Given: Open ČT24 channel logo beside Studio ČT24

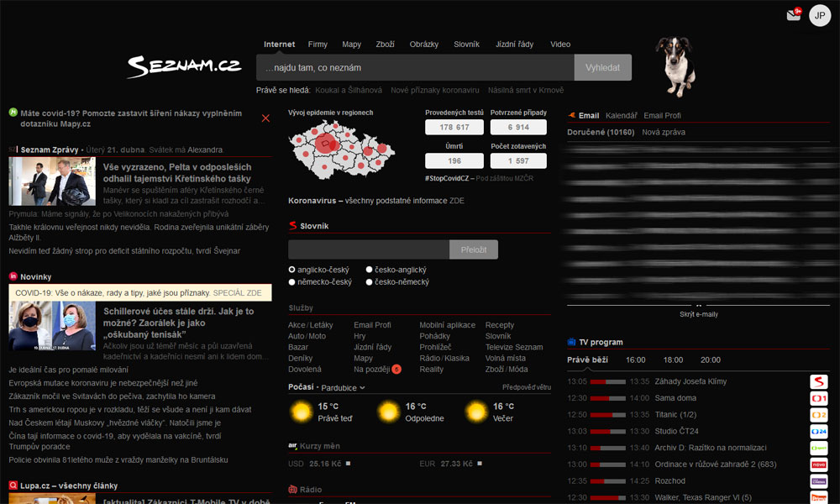Looking at the screenshot, I should (x=818, y=431).
